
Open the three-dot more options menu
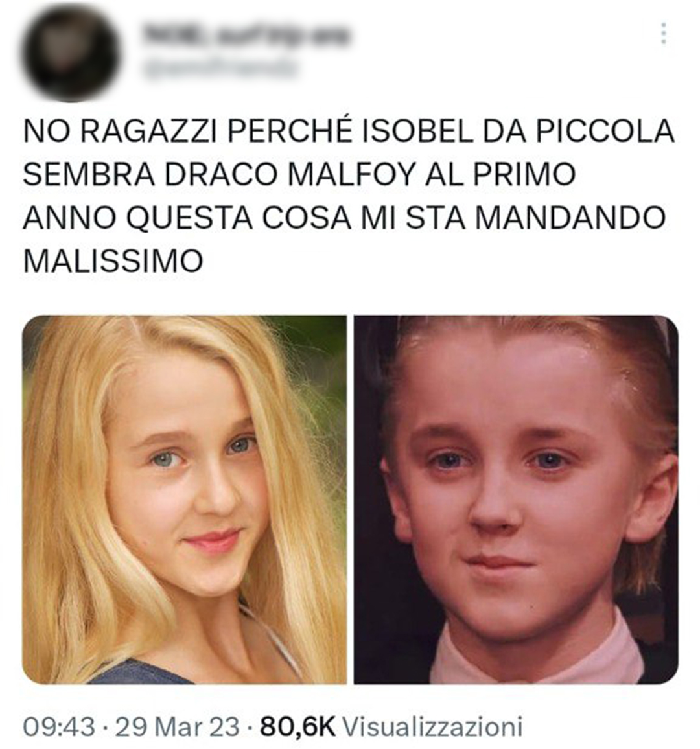[664, 34]
